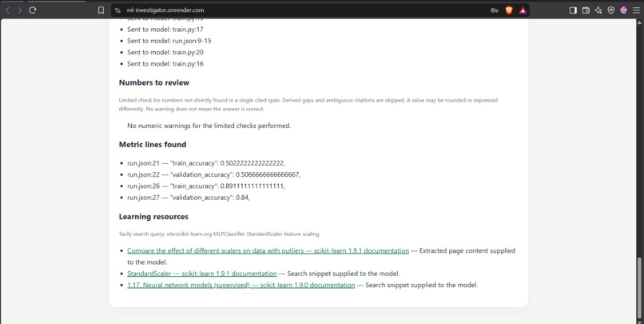Click the 'Metric lines found' heading

click(153, 145)
